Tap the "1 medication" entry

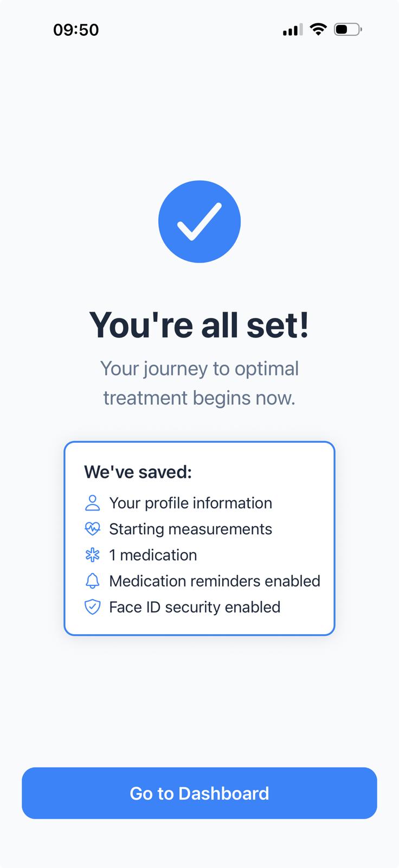tap(153, 555)
